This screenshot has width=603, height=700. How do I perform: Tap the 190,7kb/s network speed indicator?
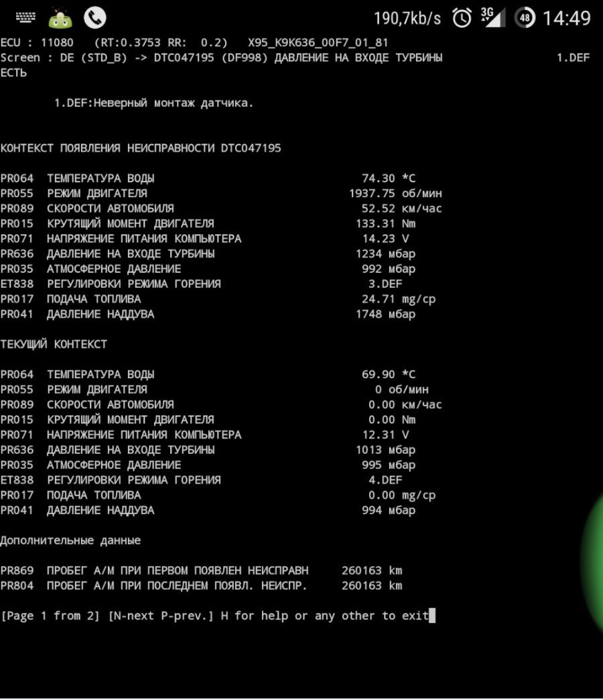pos(407,19)
